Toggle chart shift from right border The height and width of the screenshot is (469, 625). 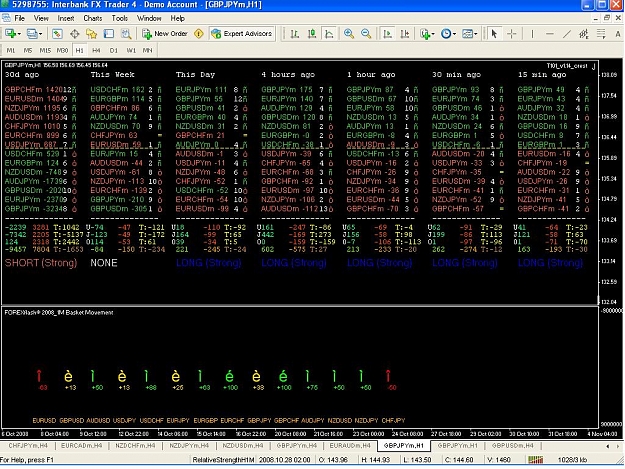[x=405, y=34]
